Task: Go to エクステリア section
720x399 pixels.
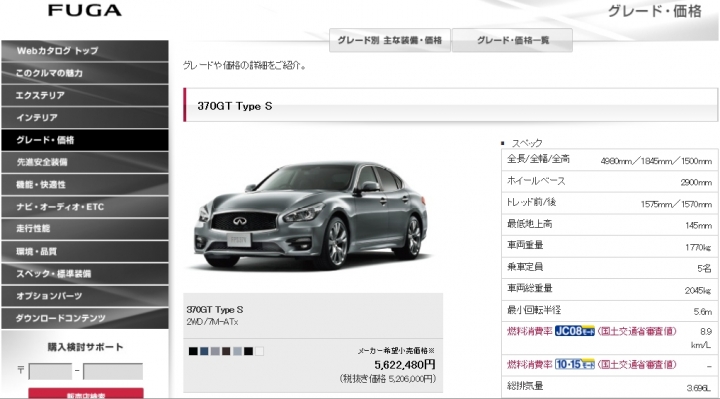Action: click(85, 96)
